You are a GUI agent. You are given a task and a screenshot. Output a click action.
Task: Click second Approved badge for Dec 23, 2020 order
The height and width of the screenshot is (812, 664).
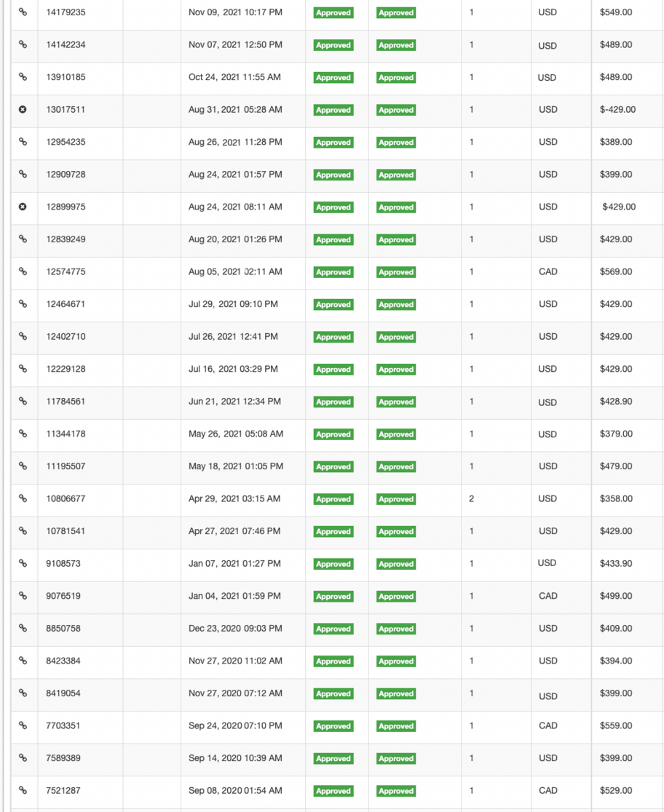pos(396,629)
